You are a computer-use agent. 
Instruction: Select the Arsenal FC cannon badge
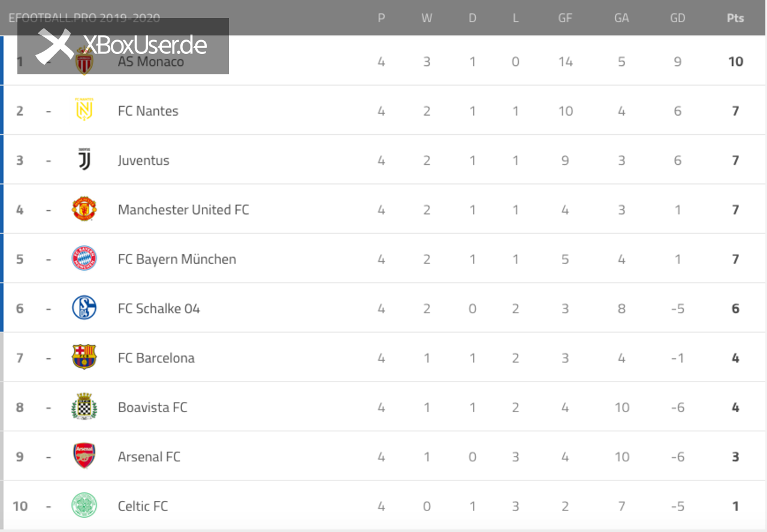84,456
